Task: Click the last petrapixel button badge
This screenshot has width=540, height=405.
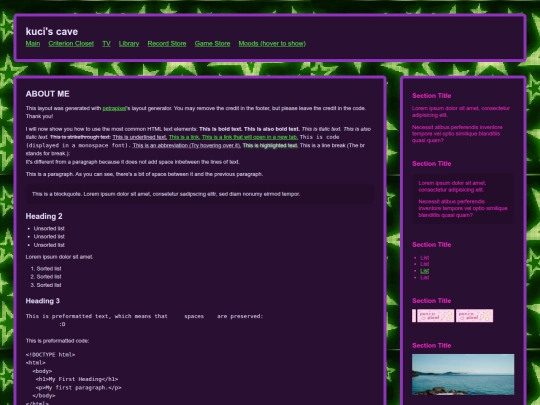Action: point(474,315)
